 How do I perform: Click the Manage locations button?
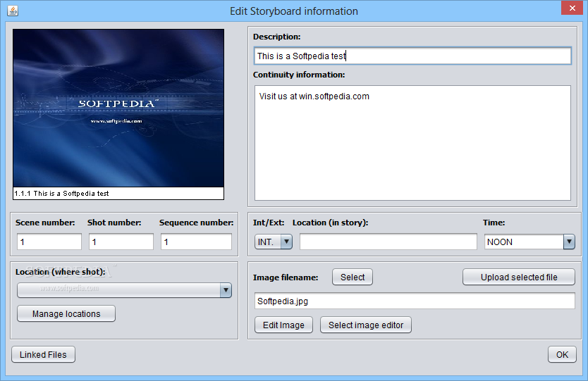(x=66, y=313)
